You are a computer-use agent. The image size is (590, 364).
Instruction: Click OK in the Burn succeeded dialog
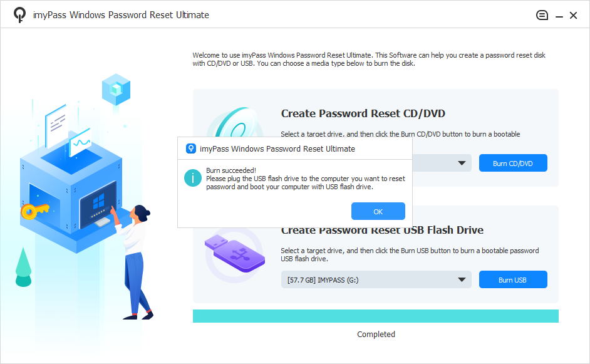(378, 211)
